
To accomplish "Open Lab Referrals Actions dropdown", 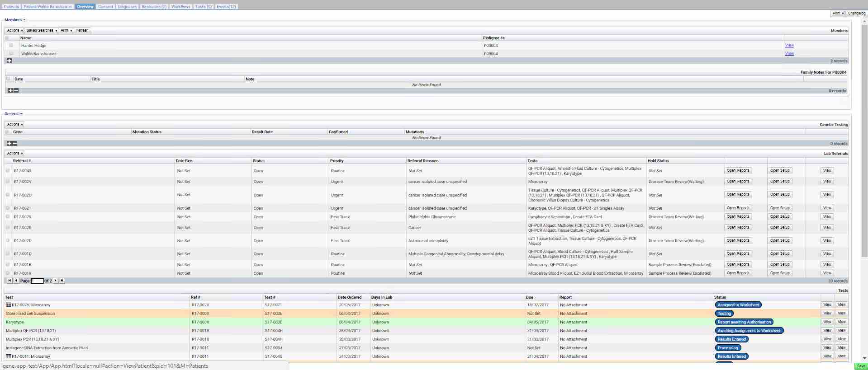I will click(x=14, y=153).
